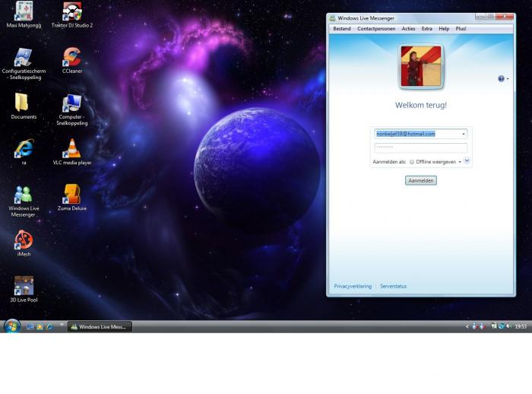Open the Acties menu
The height and width of the screenshot is (394, 532).
coord(408,29)
